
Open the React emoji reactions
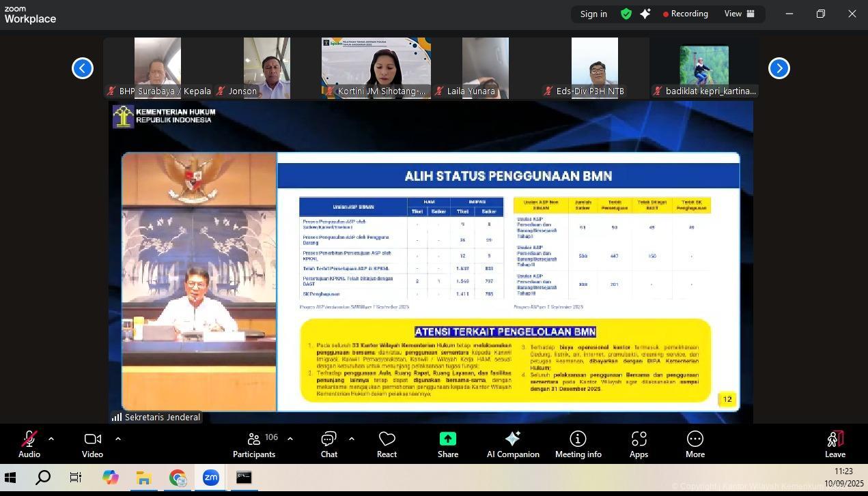pyautogui.click(x=387, y=444)
